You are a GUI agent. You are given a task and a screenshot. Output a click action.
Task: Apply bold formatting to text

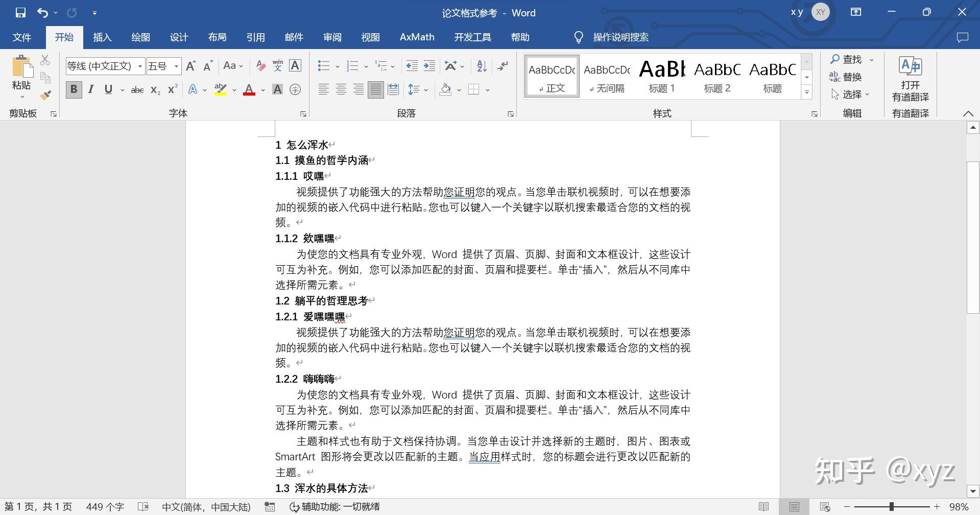pyautogui.click(x=74, y=89)
